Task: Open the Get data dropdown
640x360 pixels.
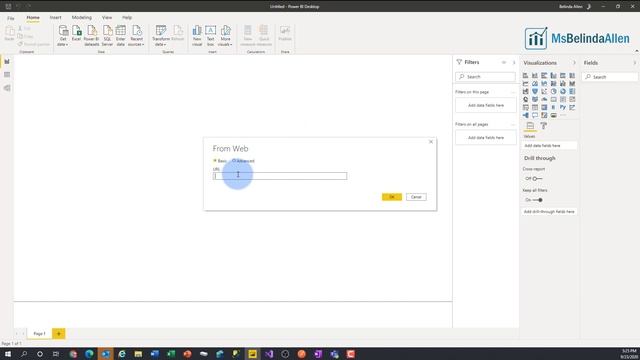Action: tap(63, 36)
